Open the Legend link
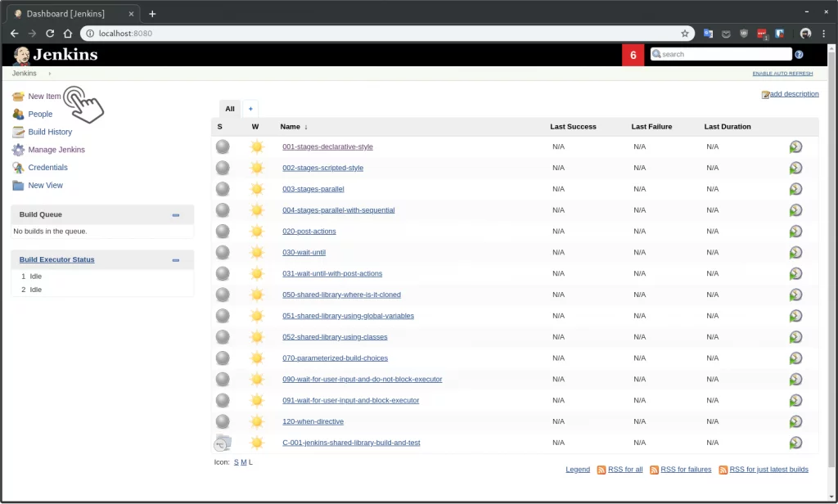This screenshot has width=838, height=504. [578, 470]
